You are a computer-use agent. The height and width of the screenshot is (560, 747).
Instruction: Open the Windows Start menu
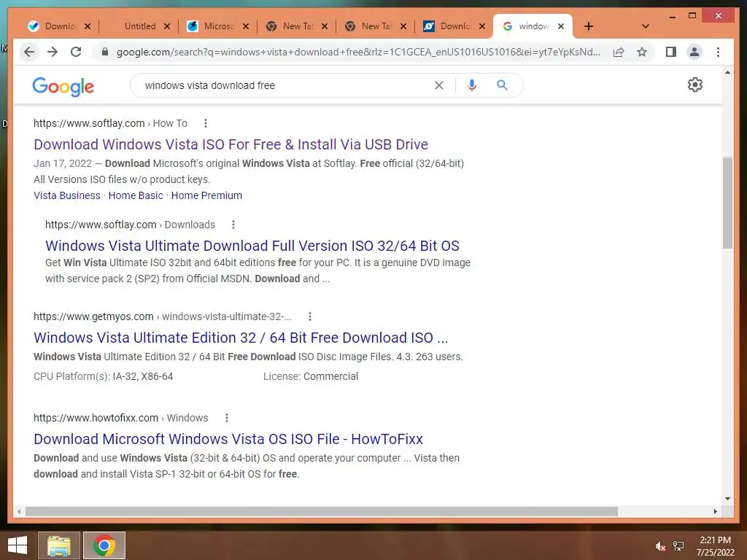click(x=18, y=545)
